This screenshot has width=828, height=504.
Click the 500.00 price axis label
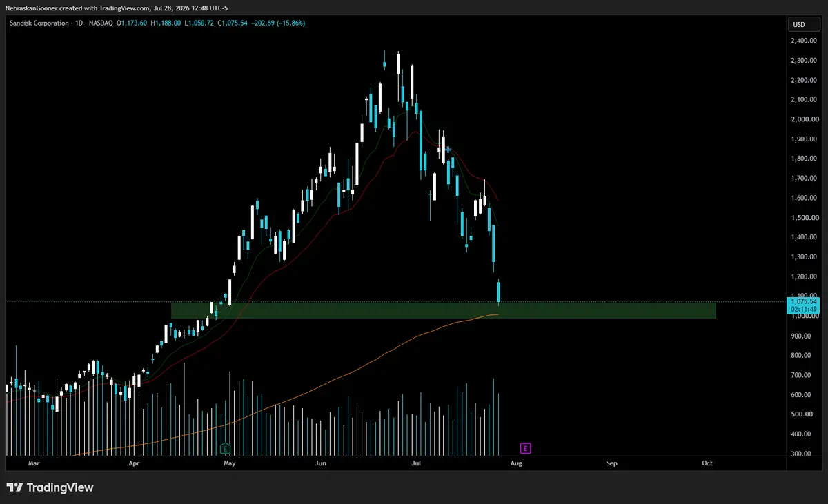tap(802, 414)
